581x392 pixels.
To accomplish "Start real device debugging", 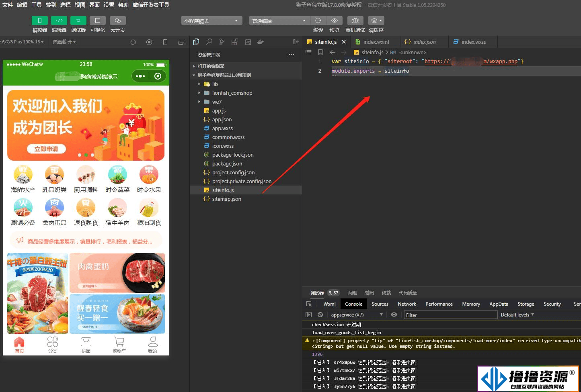I will [355, 20].
